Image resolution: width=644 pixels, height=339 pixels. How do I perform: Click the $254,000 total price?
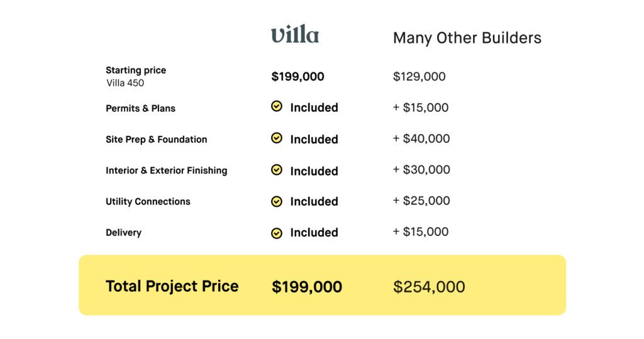coord(429,287)
